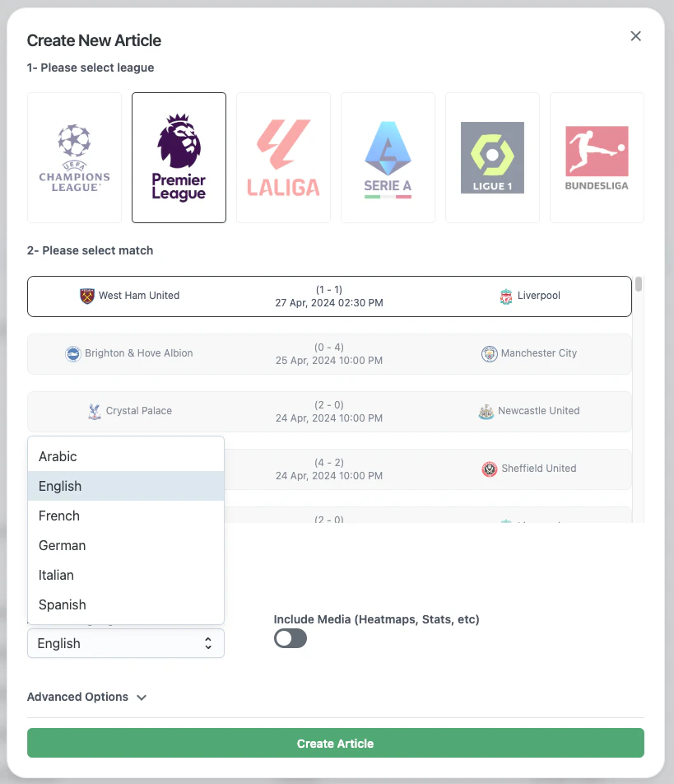Click the Premier League logo

pyautogui.click(x=179, y=156)
